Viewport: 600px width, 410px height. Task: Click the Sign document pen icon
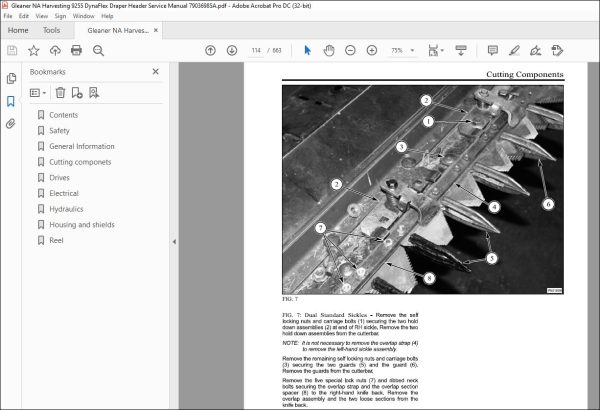(x=535, y=51)
